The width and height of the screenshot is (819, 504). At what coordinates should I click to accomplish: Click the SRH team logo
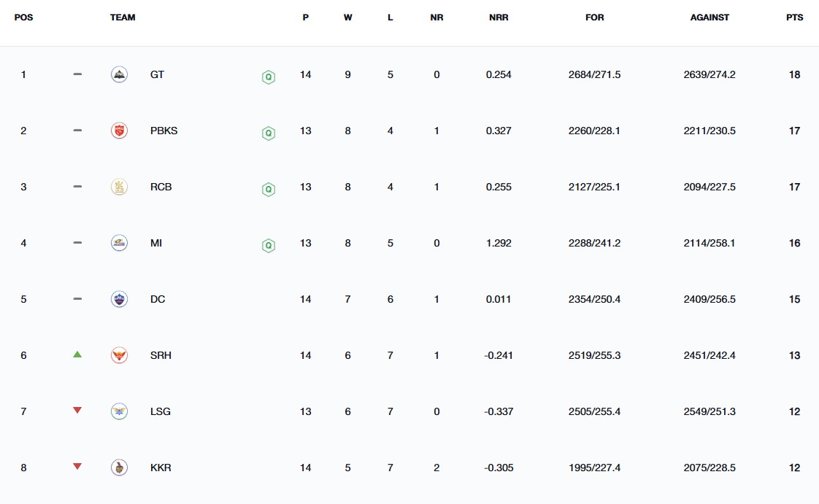click(119, 355)
